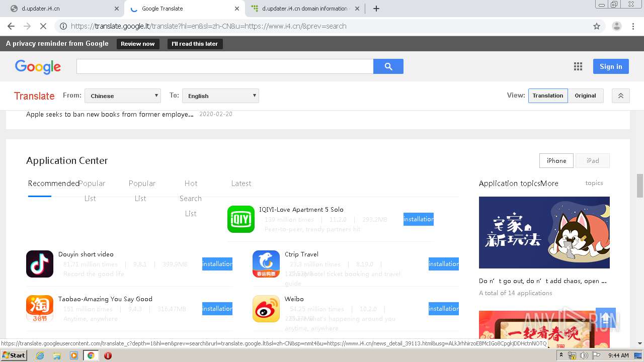Select the Hot Search List tab
Viewport: 644px width, 362px height.
click(x=191, y=198)
